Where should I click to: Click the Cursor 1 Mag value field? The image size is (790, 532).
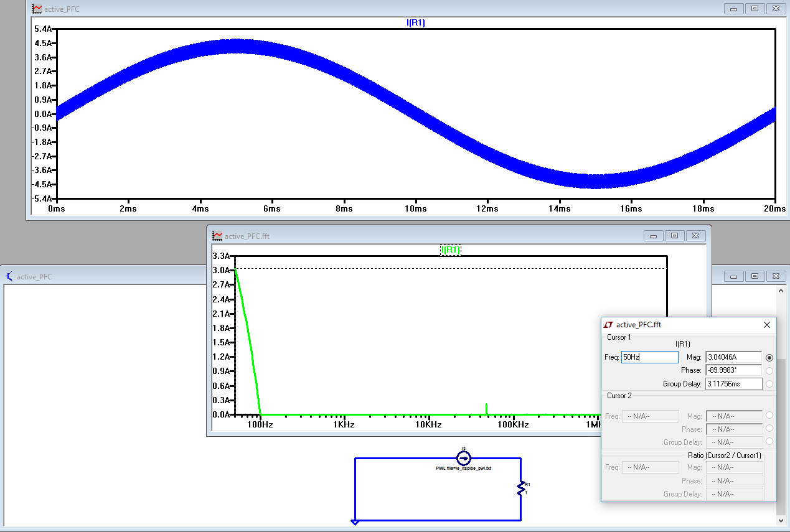(733, 357)
